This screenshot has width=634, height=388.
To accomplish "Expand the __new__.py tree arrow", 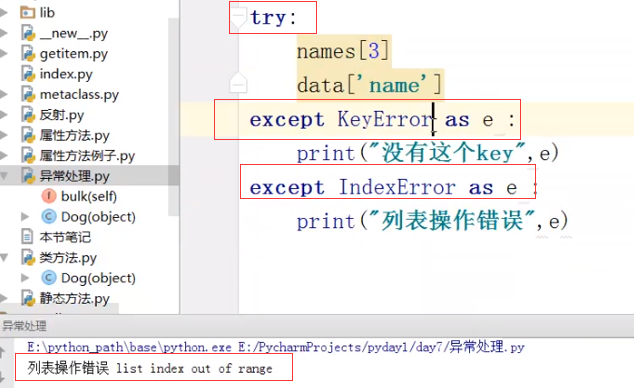I will [4, 33].
